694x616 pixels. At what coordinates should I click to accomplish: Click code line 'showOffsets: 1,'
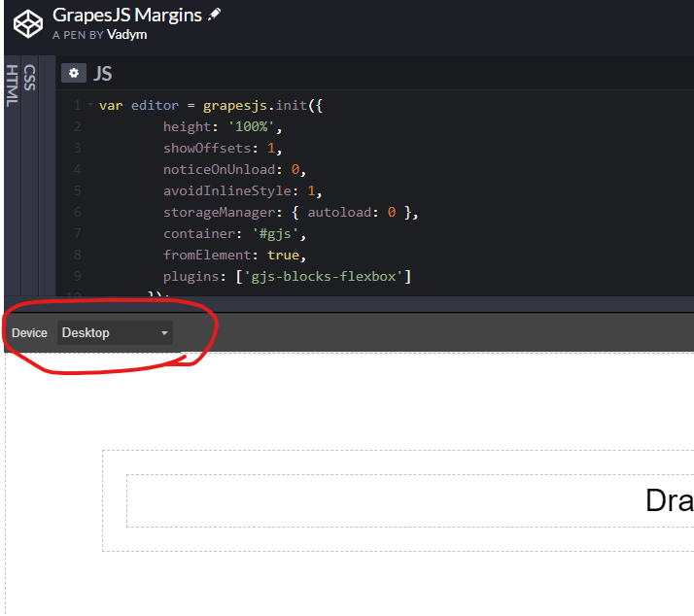pos(223,149)
